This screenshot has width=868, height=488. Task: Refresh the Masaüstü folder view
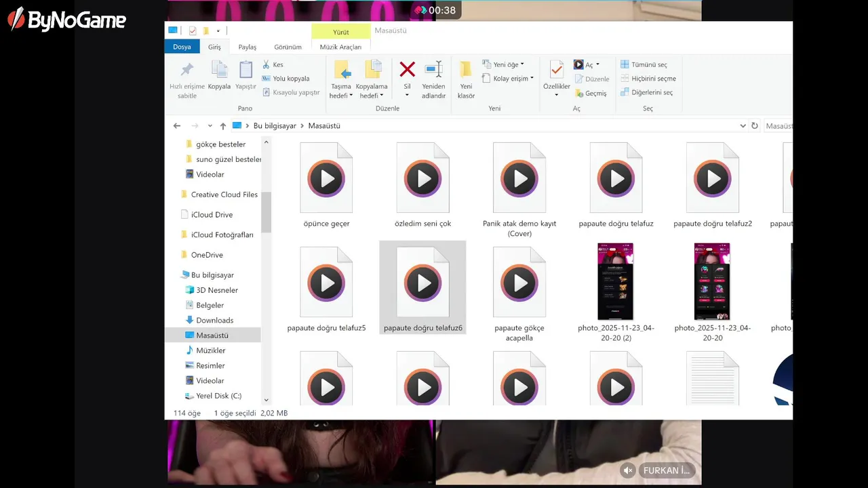coord(754,126)
